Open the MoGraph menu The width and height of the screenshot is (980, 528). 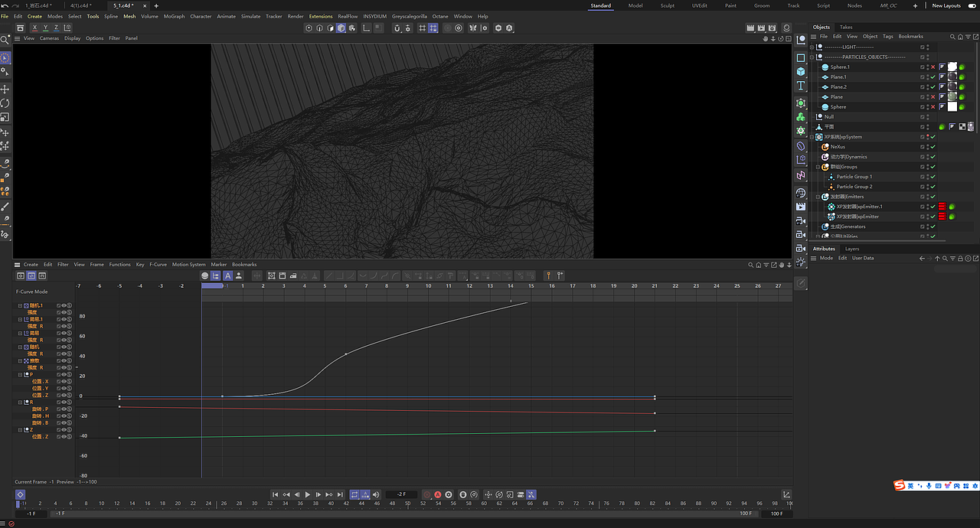click(174, 16)
